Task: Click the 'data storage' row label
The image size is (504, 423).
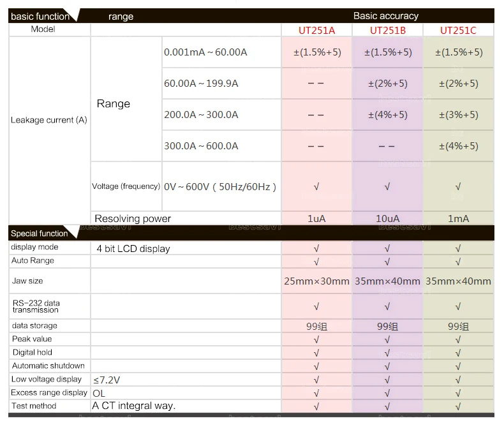Action: [x=34, y=325]
